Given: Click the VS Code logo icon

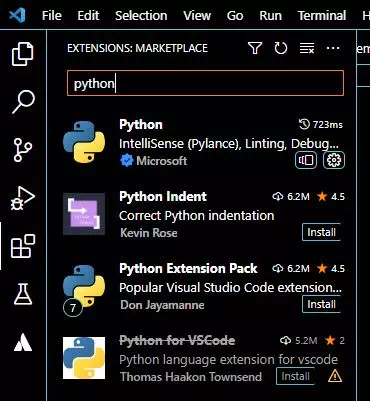Looking at the screenshot, I should (17, 15).
